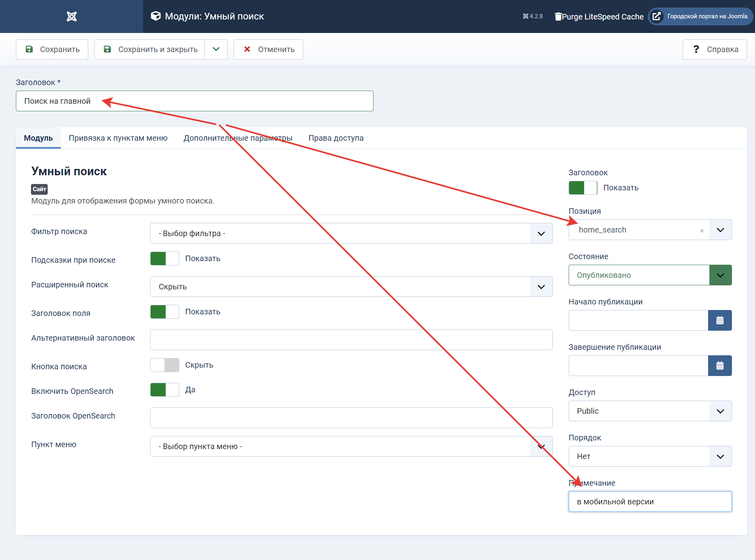Toggle the Заголовок поля switch
The width and height of the screenshot is (755, 560).
165,312
